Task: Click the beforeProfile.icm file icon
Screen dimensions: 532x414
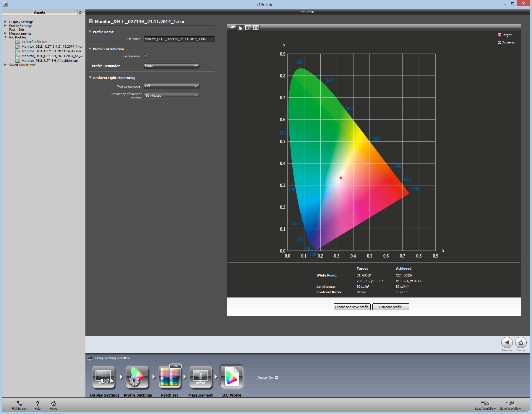Action: [18, 42]
